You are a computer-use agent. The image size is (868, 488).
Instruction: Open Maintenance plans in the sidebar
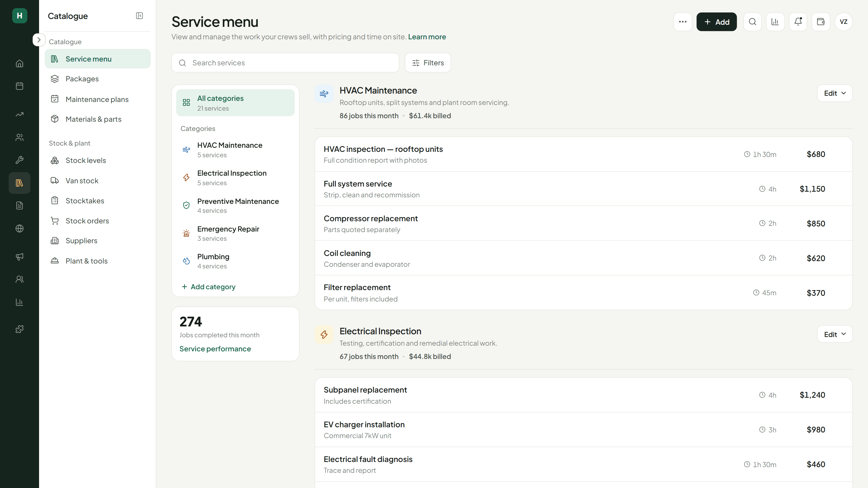click(98, 99)
